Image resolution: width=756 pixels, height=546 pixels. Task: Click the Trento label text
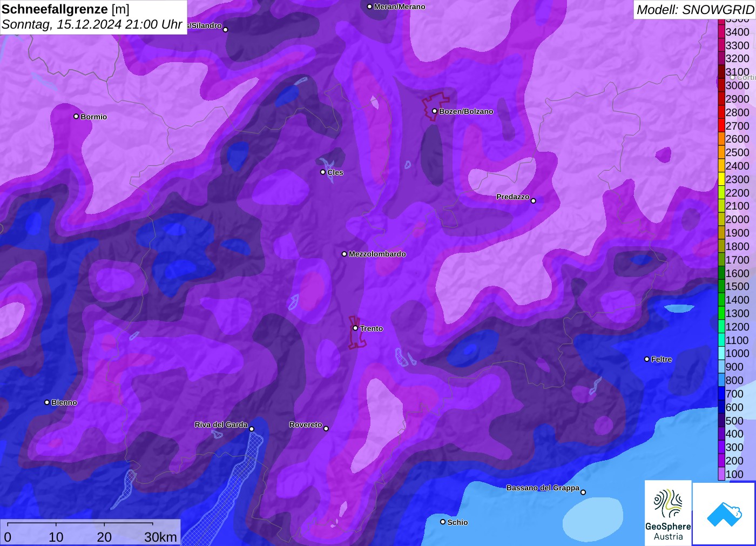372,328
